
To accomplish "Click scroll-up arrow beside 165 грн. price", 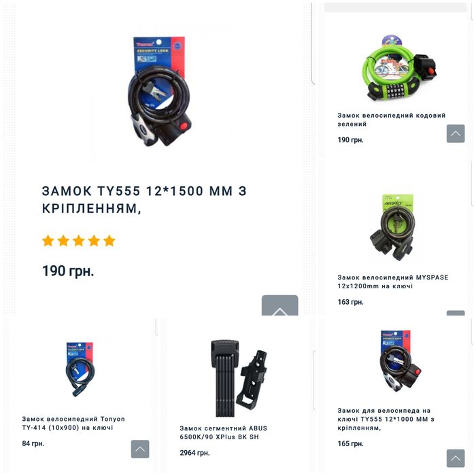I will pyautogui.click(x=456, y=458).
